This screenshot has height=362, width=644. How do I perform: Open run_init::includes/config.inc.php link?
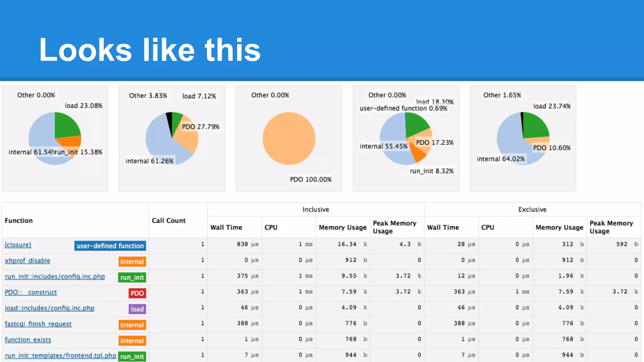[55, 277]
